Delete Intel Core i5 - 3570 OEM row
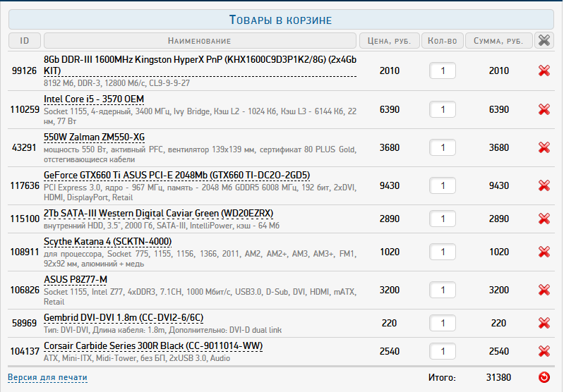The image size is (564, 392). coord(544,109)
